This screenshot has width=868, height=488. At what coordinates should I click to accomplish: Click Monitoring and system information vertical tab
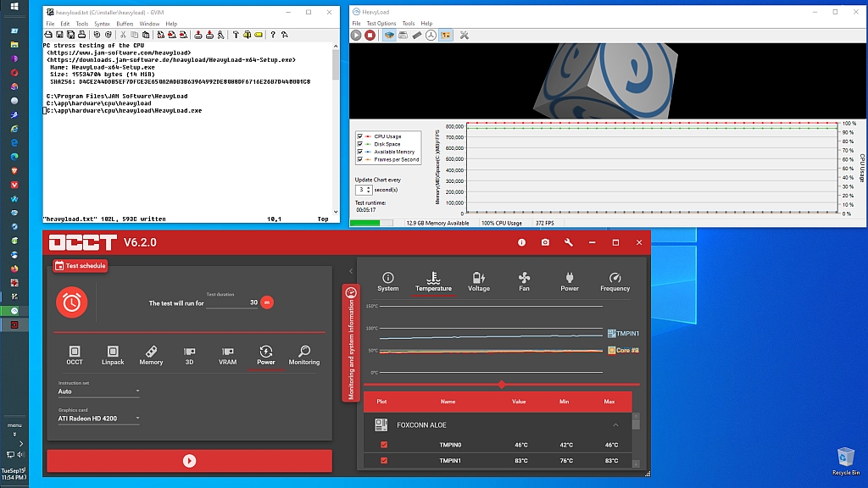pyautogui.click(x=350, y=343)
